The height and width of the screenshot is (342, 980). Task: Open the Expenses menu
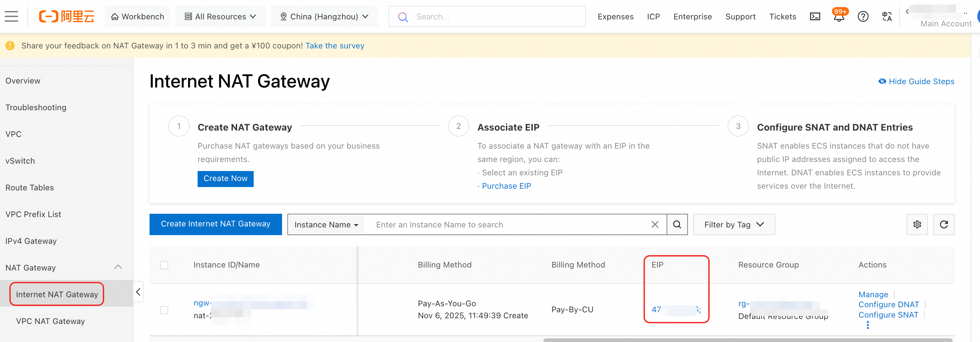[x=615, y=16]
